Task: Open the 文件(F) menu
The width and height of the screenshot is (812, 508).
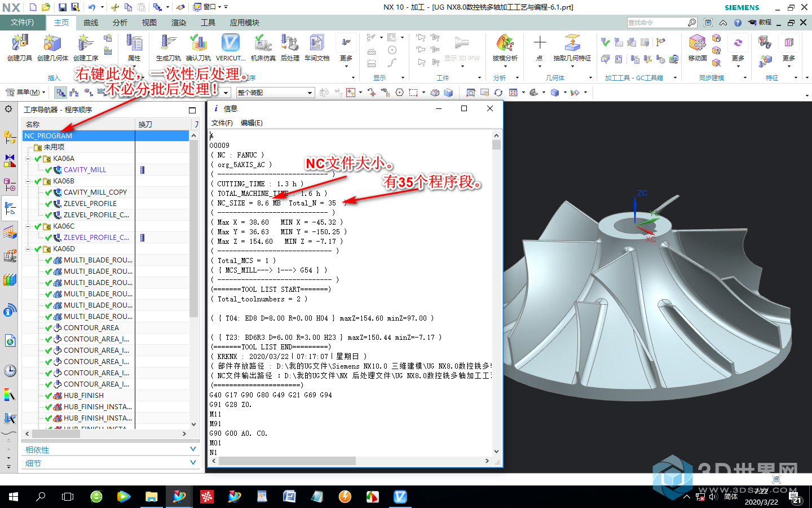Action: [23, 23]
